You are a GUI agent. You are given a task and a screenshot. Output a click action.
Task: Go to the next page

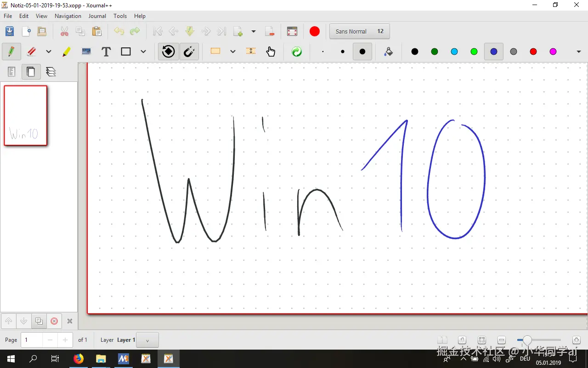point(206,31)
